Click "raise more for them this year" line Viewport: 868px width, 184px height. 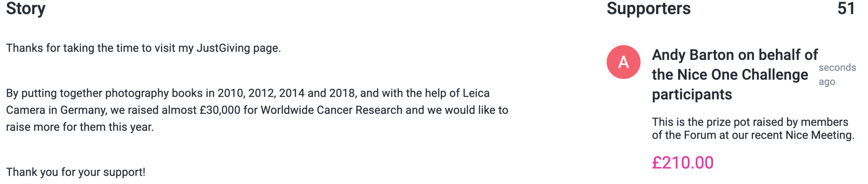79,127
